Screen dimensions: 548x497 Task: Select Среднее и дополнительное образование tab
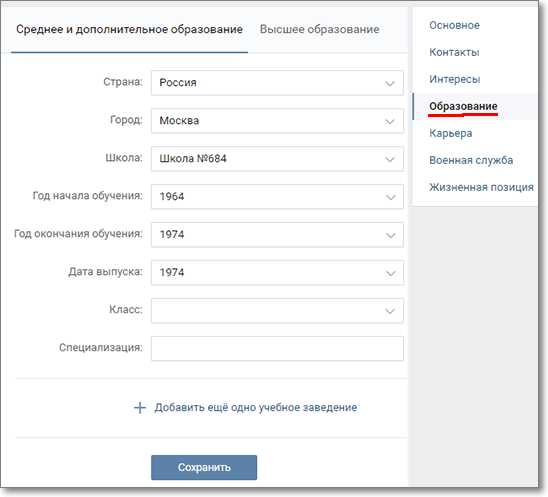pos(129,29)
